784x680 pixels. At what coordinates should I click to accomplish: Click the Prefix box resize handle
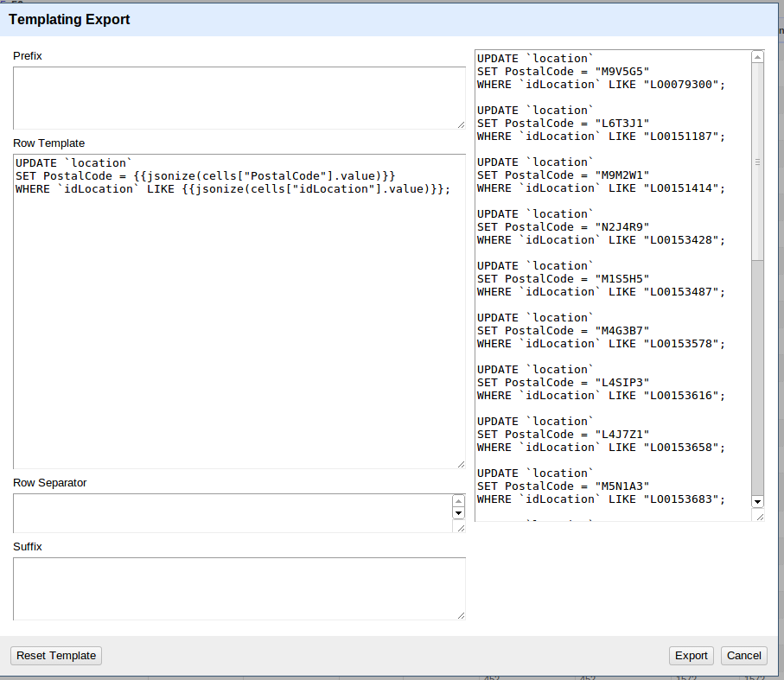(x=461, y=124)
